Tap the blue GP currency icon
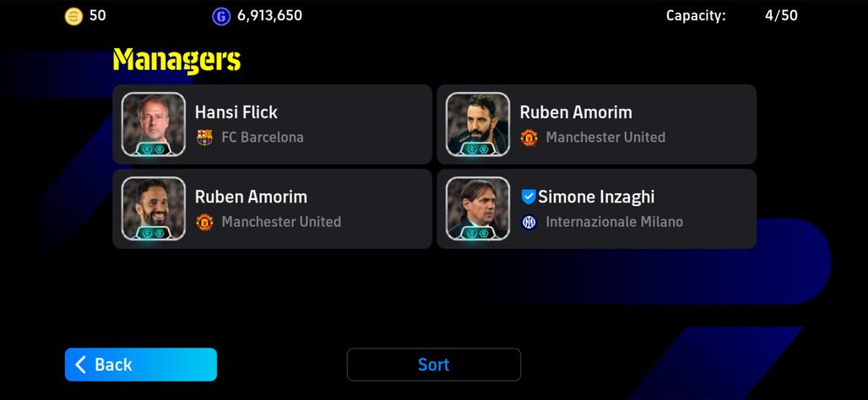 [x=221, y=16]
